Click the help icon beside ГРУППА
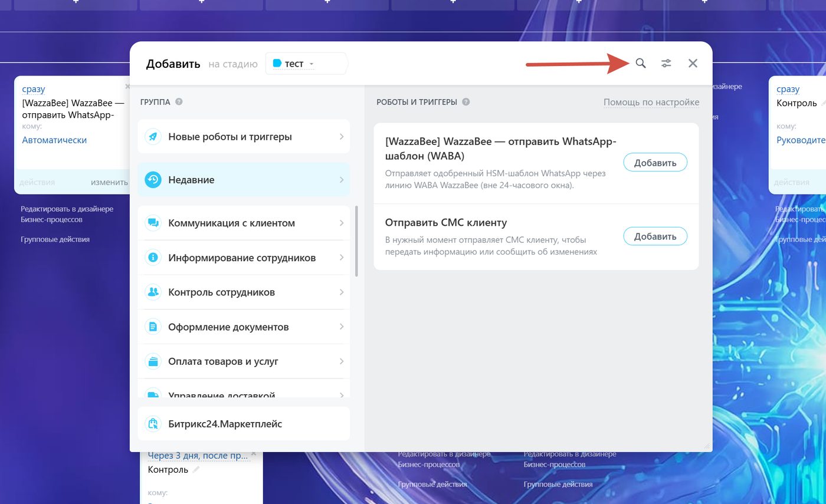826x504 pixels. [179, 101]
